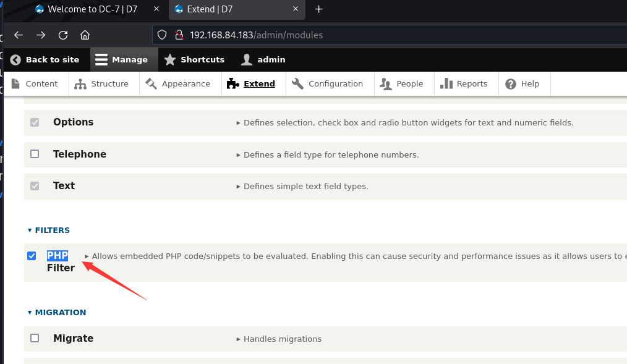The height and width of the screenshot is (364, 627).
Task: Open the Configuration menu
Action: click(x=336, y=84)
